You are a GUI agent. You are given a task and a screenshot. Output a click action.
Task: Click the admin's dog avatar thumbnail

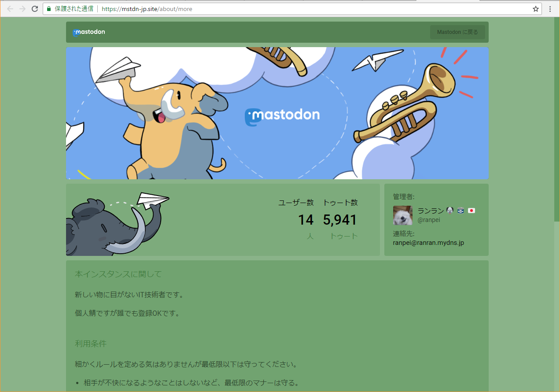pyautogui.click(x=402, y=215)
